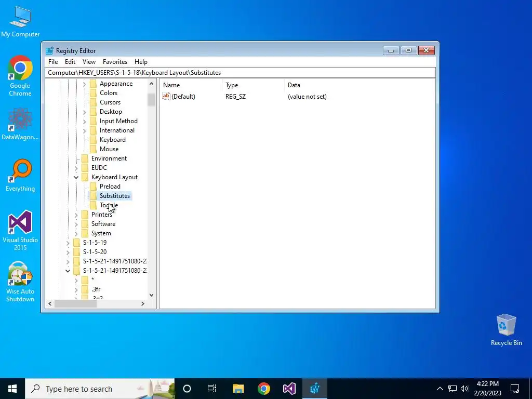
Task: Click the REG_SZ type cell
Action: pos(235,97)
